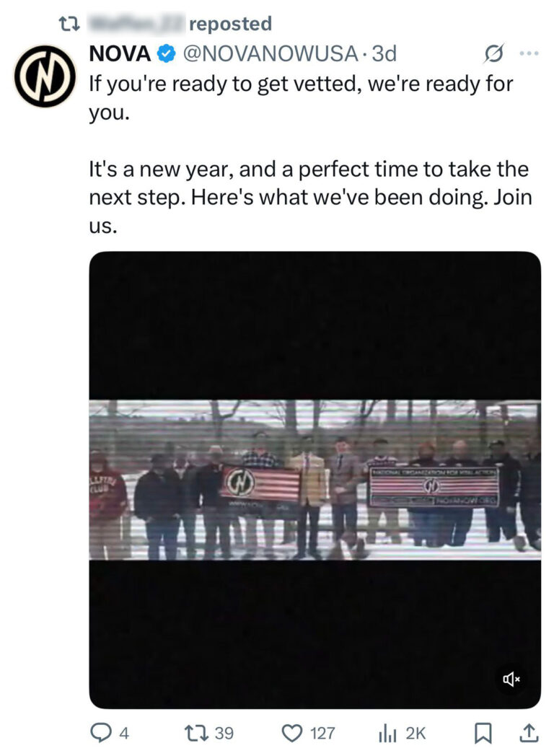The image size is (554, 756).
Task: Like the post with the heart icon
Action: pyautogui.click(x=291, y=733)
